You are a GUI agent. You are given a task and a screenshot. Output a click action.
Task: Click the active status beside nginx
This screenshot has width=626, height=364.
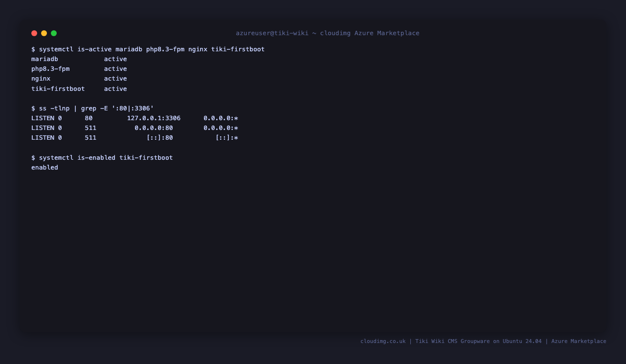(x=115, y=79)
